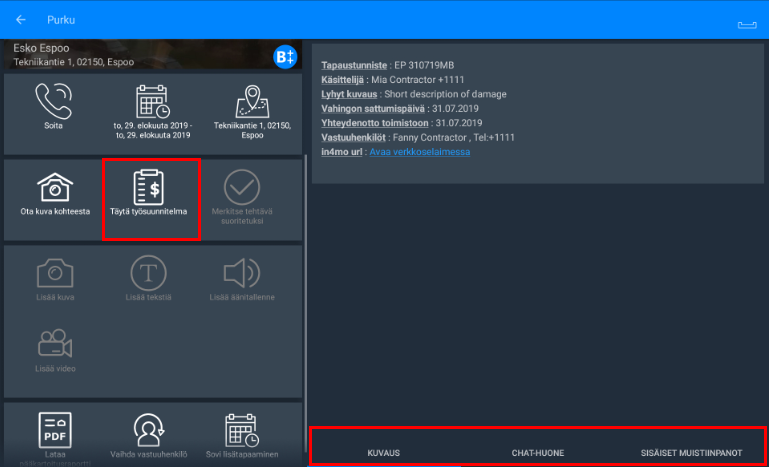Open the map location for Tekniikantie 1
770x467 pixels.
point(250,108)
